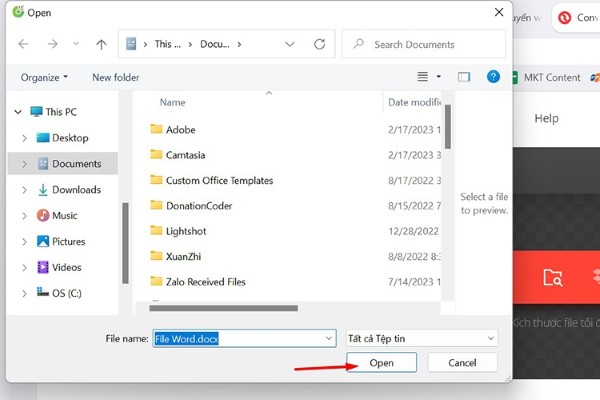This screenshot has height=400, width=600.
Task: Expand the Videos tree node
Action: click(x=24, y=268)
